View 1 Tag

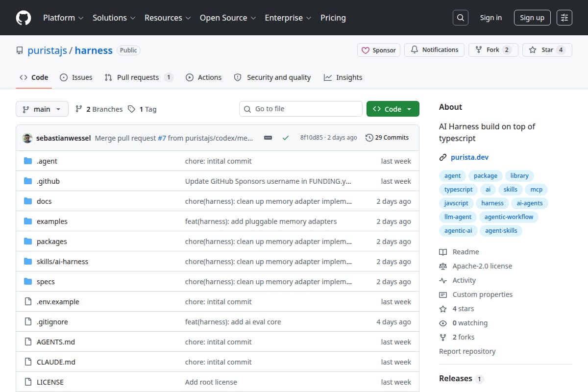click(142, 109)
